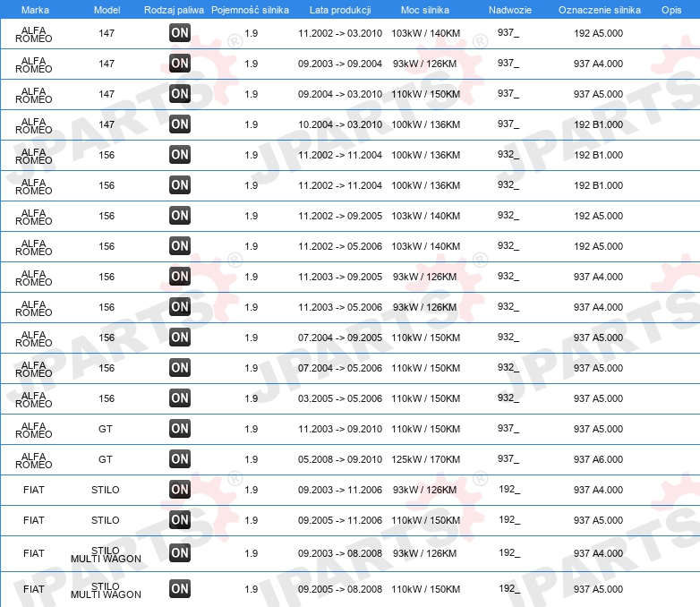
Task: Click the 125kW / 170KM power cell
Action: [x=425, y=459]
